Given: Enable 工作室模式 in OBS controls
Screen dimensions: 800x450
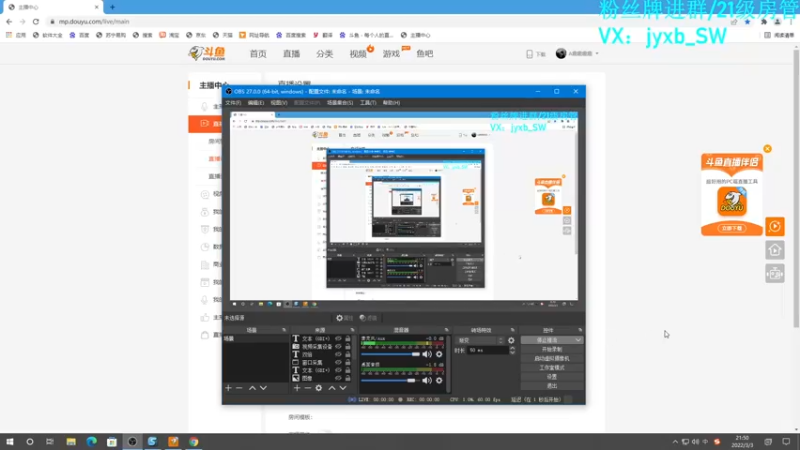Looking at the screenshot, I should (x=552, y=368).
